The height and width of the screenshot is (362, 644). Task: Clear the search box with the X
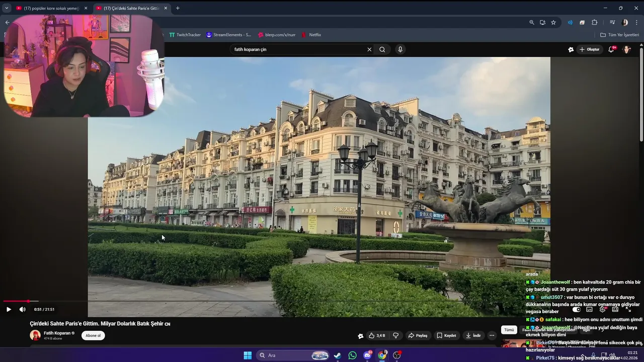click(x=369, y=49)
